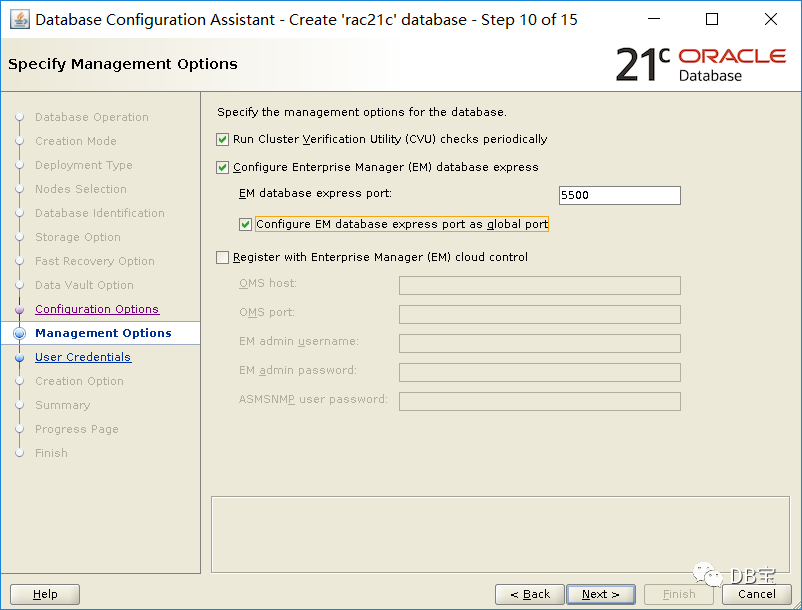Open the Configuration Options step link
This screenshot has height=610, width=802.
coord(97,309)
